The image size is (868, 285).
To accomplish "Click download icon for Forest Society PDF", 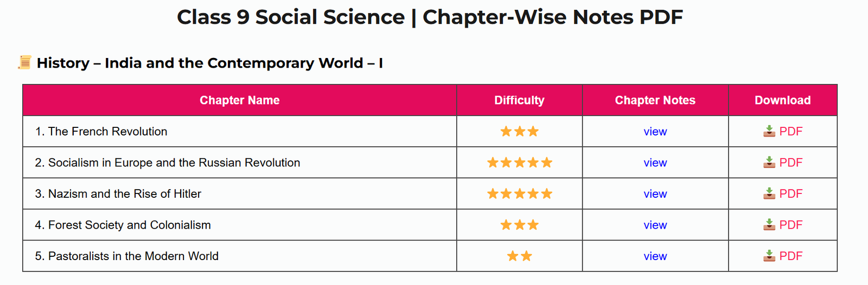I will (769, 225).
